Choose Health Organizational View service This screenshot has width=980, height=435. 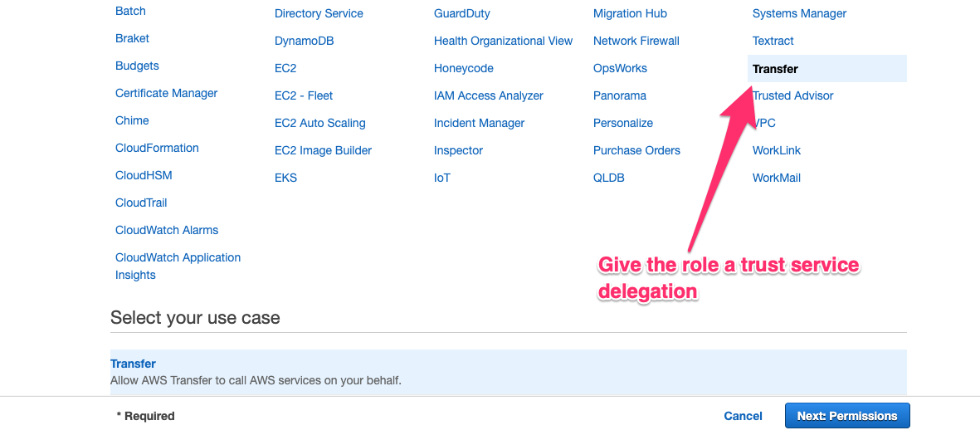[503, 41]
